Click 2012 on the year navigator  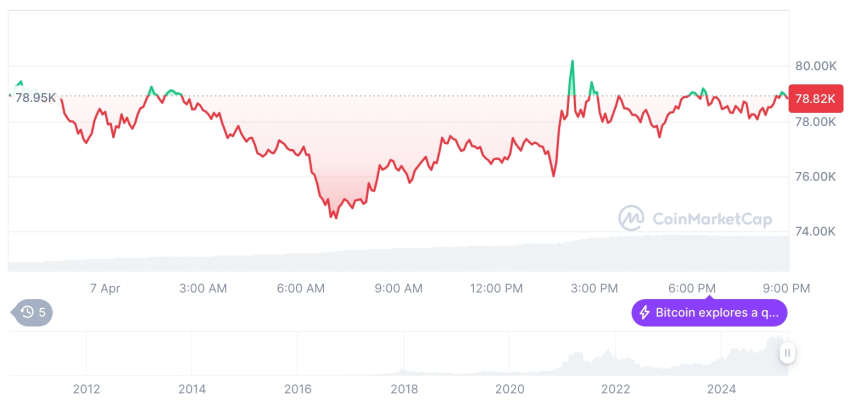click(86, 389)
